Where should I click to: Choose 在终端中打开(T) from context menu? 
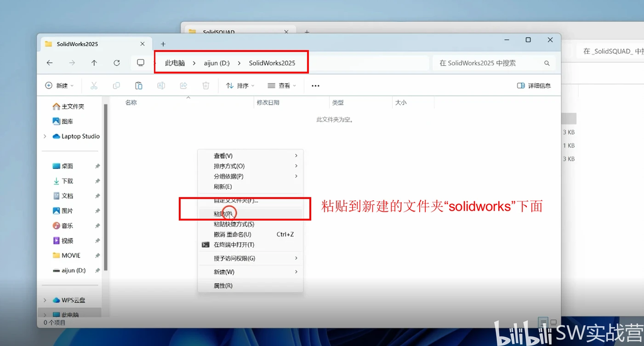[x=251, y=245]
